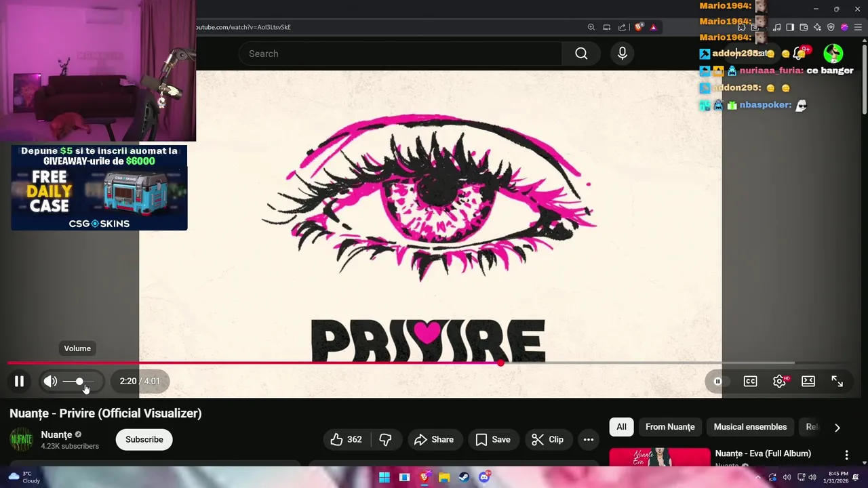Subscribe to Nuanțe channel
This screenshot has width=868, height=488.
[x=144, y=439]
